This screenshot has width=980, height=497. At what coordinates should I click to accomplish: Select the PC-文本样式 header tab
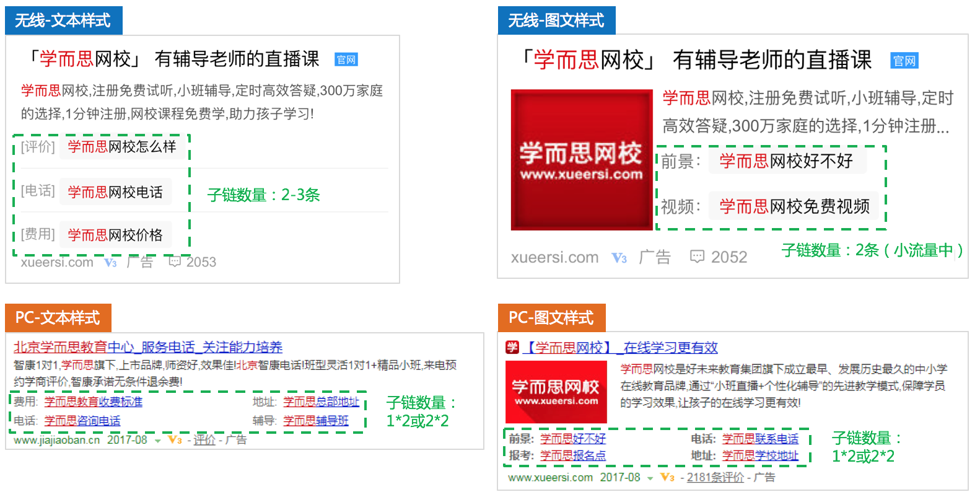pyautogui.click(x=58, y=318)
